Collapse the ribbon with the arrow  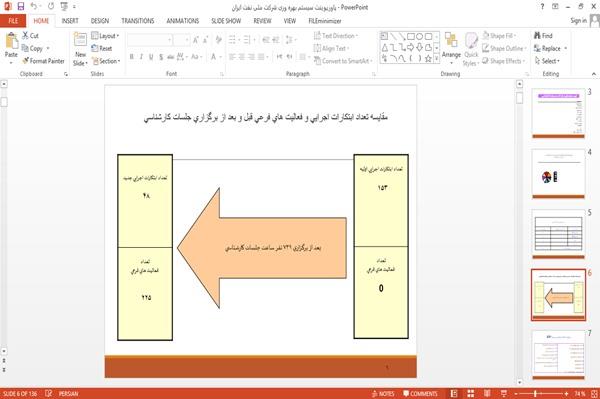coord(594,74)
